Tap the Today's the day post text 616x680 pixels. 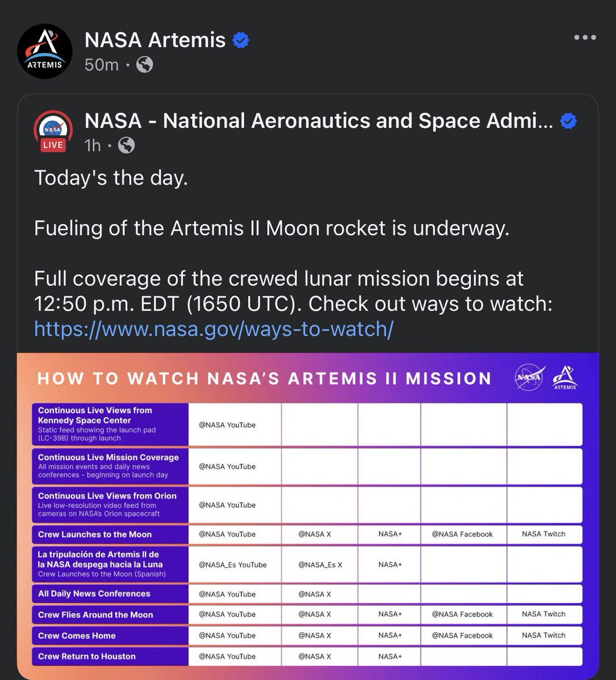click(x=111, y=178)
